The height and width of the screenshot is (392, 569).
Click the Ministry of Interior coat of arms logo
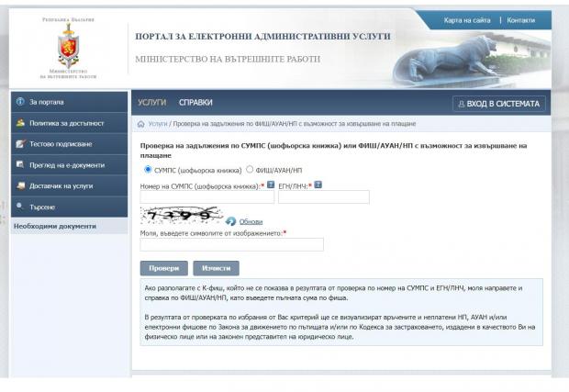click(69, 48)
